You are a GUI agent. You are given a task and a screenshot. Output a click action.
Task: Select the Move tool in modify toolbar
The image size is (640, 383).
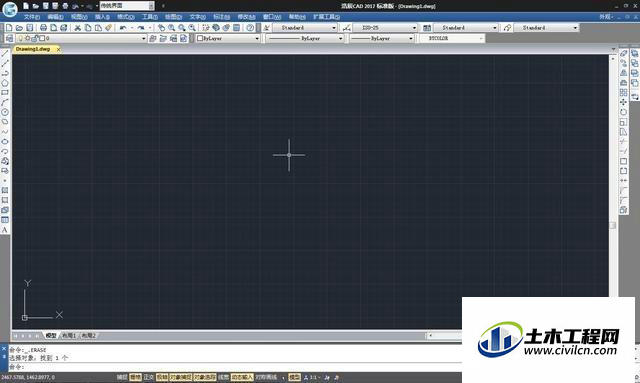[624, 102]
